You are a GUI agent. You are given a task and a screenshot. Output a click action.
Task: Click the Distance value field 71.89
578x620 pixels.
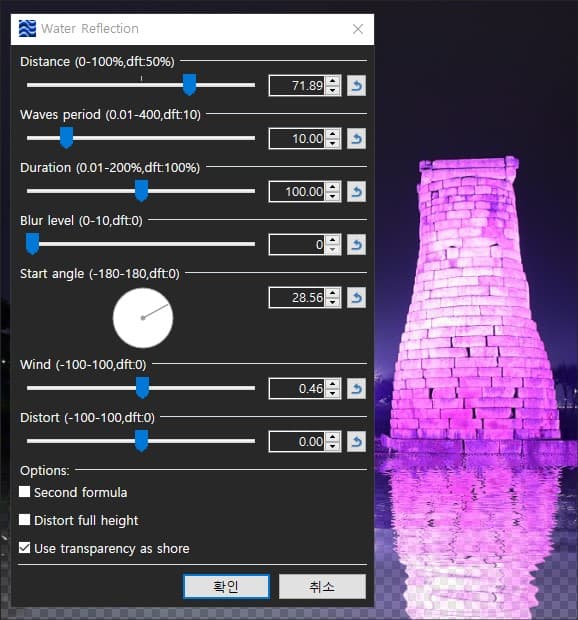pyautogui.click(x=297, y=85)
